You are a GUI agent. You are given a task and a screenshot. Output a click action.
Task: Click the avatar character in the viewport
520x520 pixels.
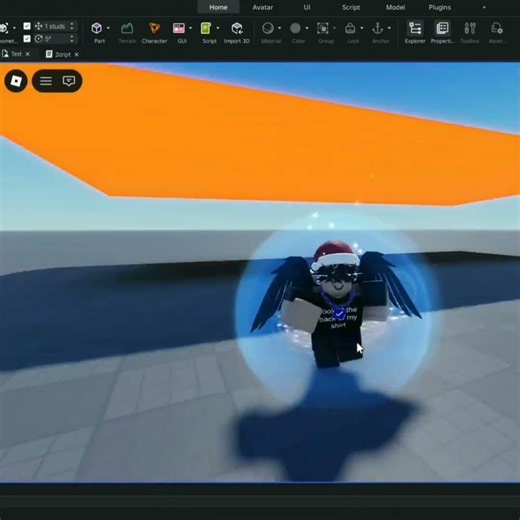[x=337, y=305]
